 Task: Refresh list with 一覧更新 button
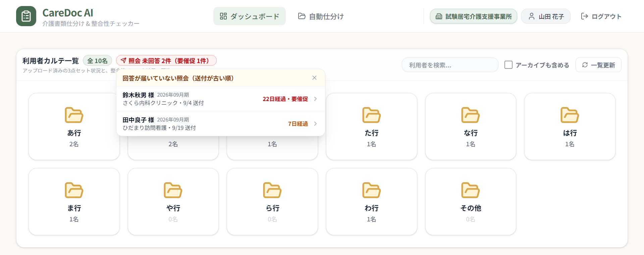[x=598, y=65]
